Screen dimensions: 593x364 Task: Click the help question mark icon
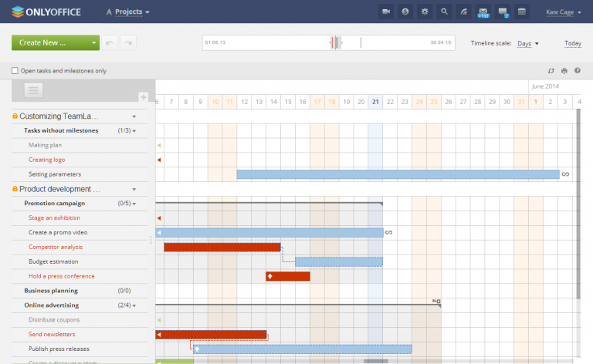pos(578,71)
